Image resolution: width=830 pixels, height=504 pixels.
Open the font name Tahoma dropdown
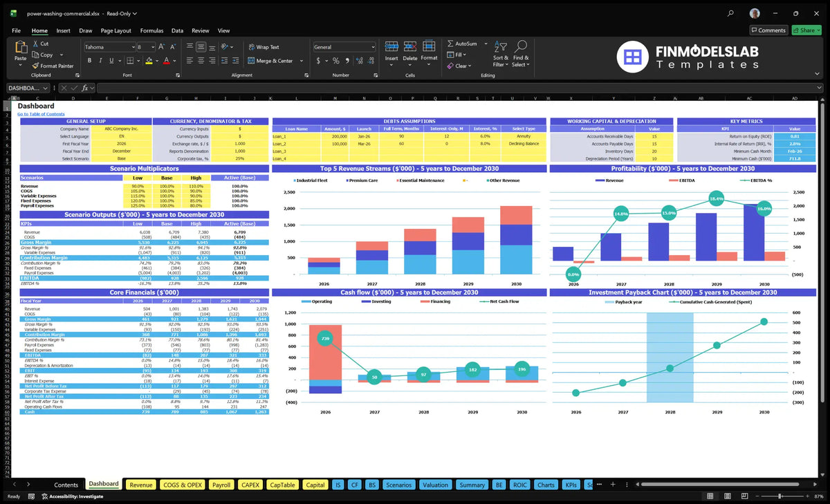[132, 47]
